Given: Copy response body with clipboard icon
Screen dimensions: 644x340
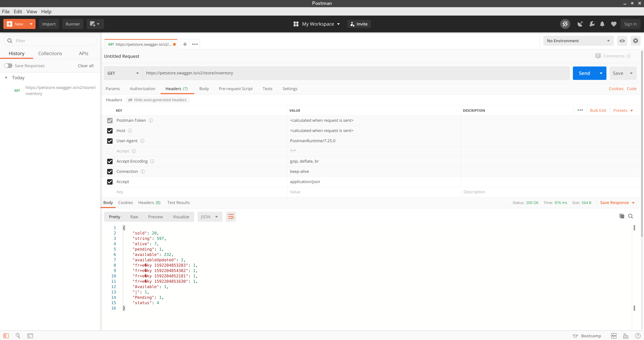Looking at the screenshot, I should (622, 216).
